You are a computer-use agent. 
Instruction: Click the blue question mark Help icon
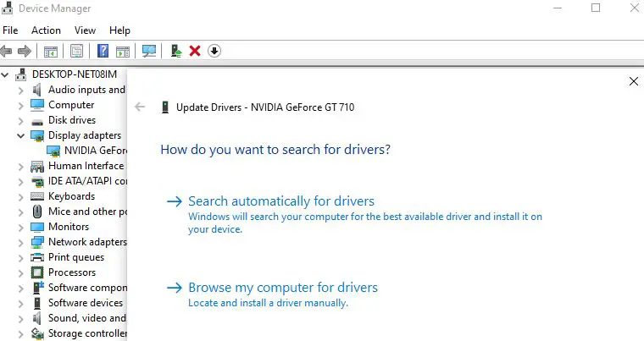click(x=103, y=51)
